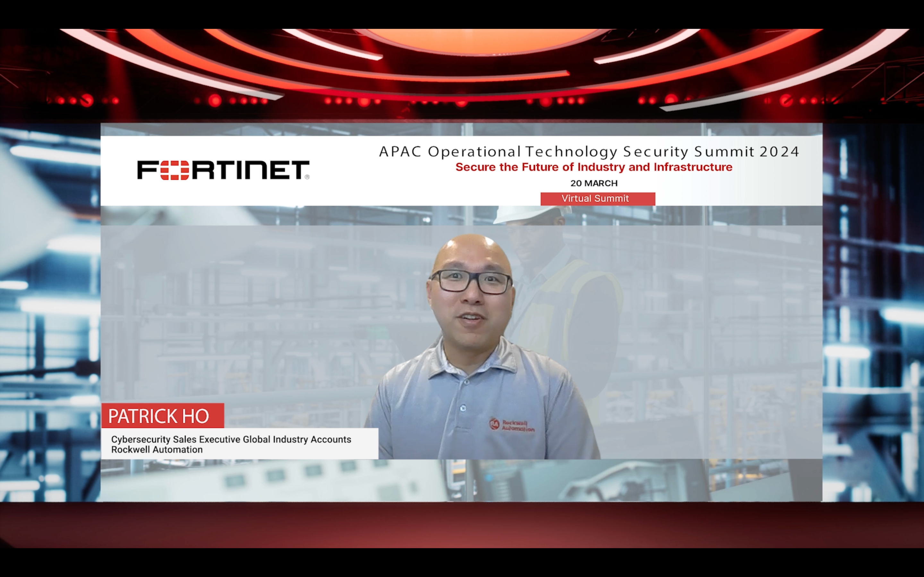This screenshot has width=924, height=577.
Task: Click the APAC Operational Technology Security Summit title
Action: (588, 152)
